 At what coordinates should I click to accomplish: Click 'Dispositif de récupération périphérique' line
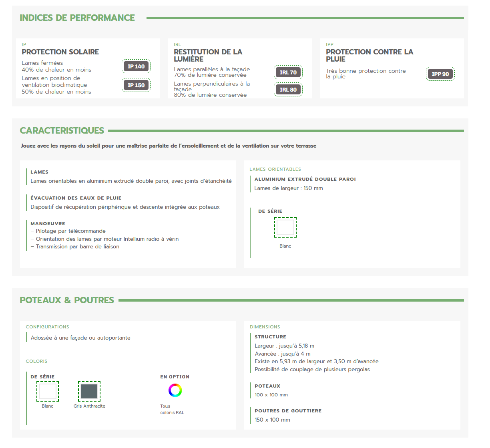click(x=125, y=207)
